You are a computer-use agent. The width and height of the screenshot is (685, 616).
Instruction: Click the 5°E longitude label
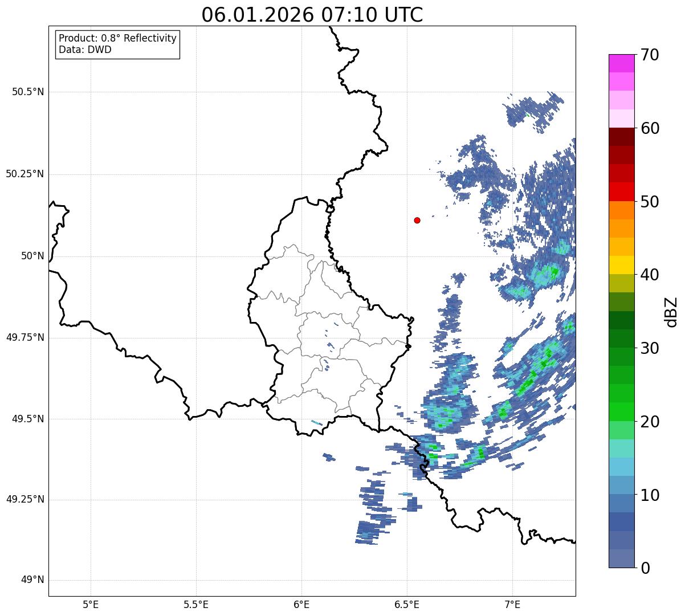click(91, 604)
